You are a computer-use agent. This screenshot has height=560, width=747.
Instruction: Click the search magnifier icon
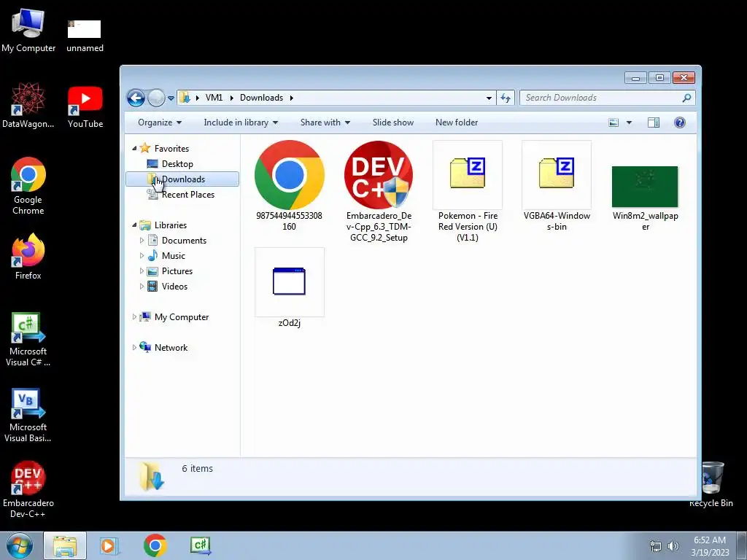[686, 98]
